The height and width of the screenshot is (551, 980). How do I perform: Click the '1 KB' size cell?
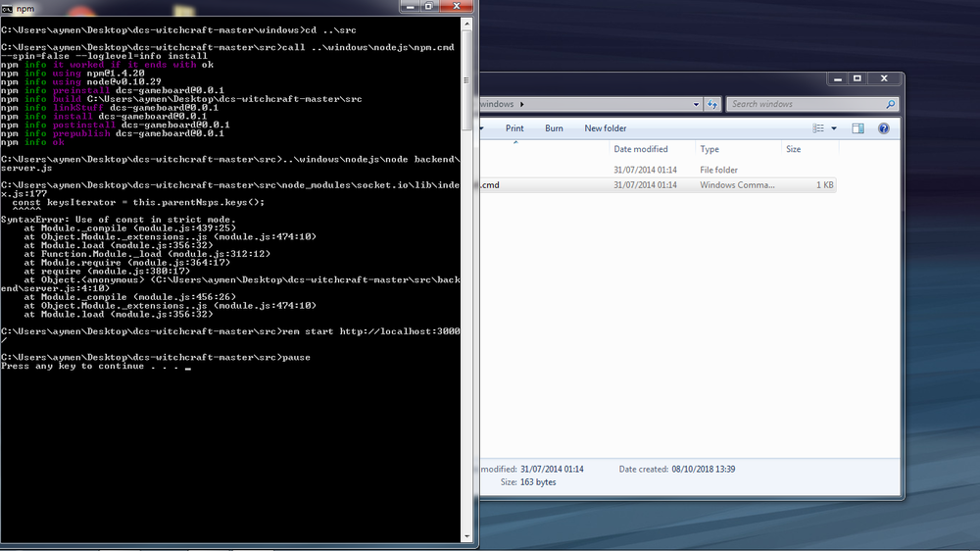pos(825,185)
